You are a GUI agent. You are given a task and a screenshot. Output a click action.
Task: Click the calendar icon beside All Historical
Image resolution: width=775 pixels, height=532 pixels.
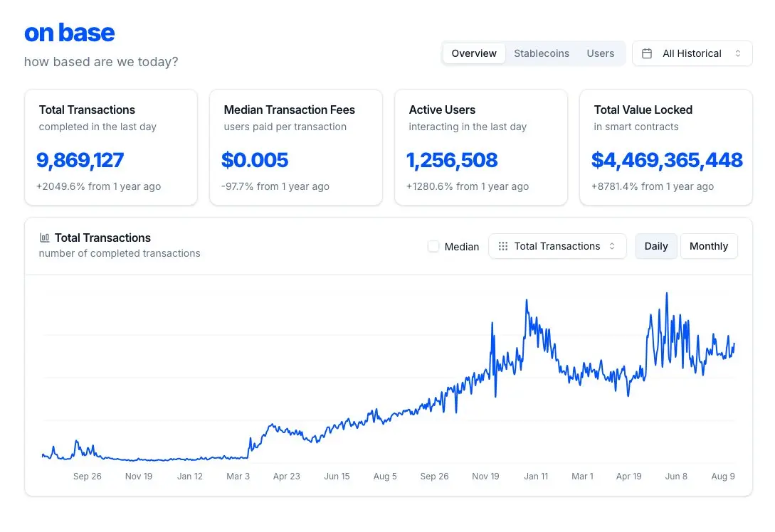(x=646, y=53)
